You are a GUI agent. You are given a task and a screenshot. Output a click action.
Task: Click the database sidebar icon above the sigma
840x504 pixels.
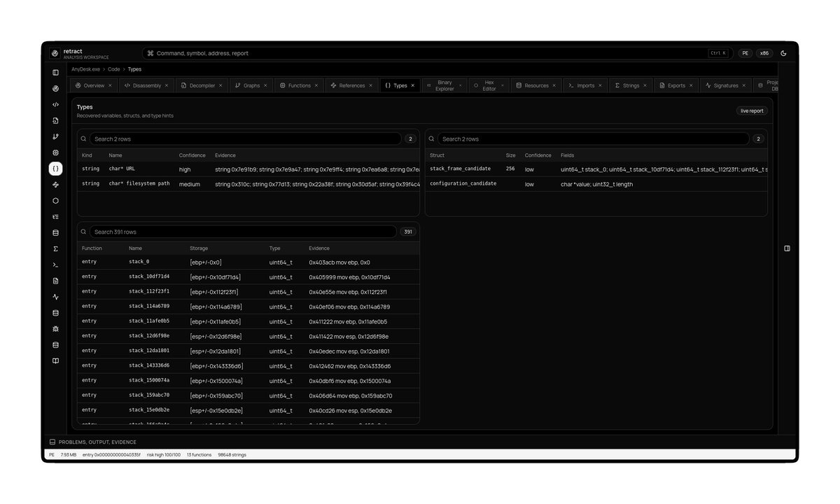[55, 233]
